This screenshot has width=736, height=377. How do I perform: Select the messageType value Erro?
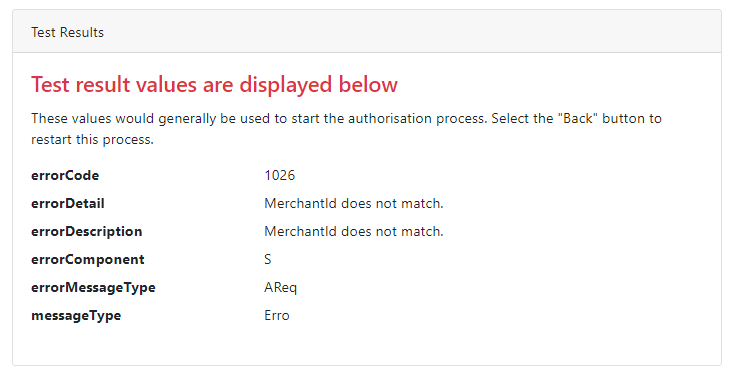[277, 315]
